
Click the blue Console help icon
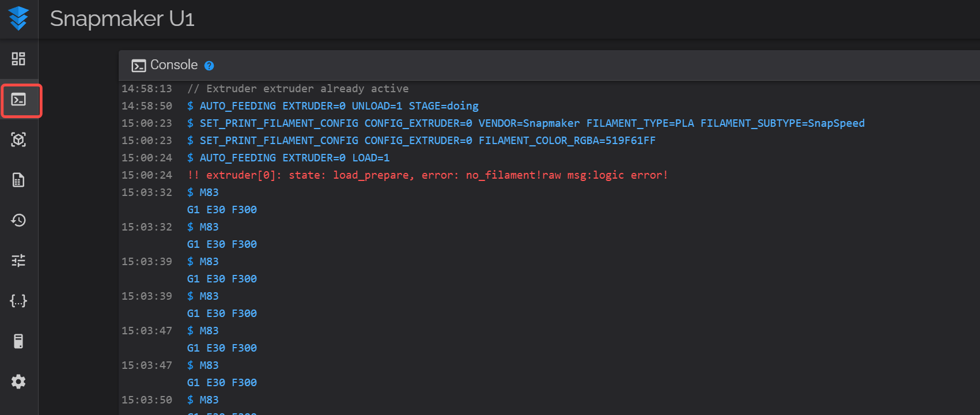tap(209, 66)
